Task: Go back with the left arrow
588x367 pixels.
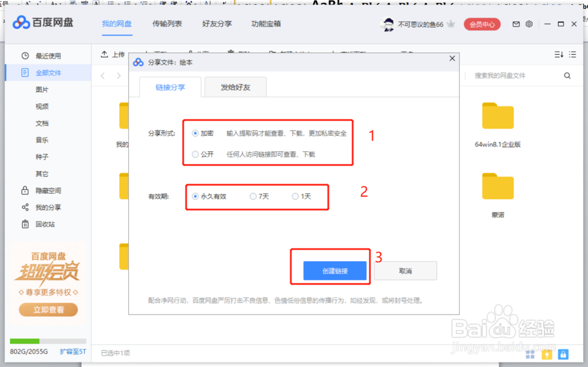Action: pos(103,76)
